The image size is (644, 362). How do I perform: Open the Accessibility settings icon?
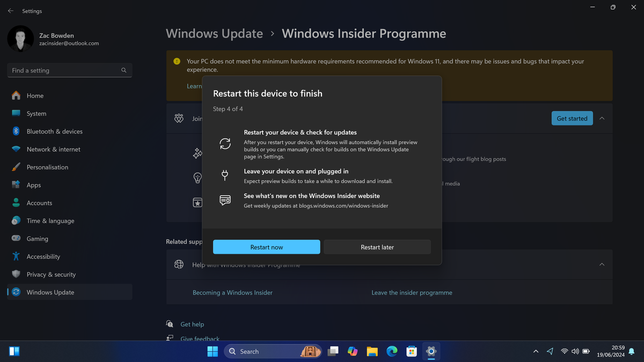point(18,256)
